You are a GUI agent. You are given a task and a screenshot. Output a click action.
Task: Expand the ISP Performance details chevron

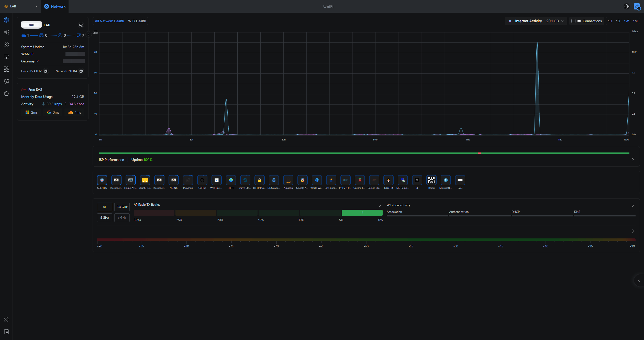click(633, 160)
